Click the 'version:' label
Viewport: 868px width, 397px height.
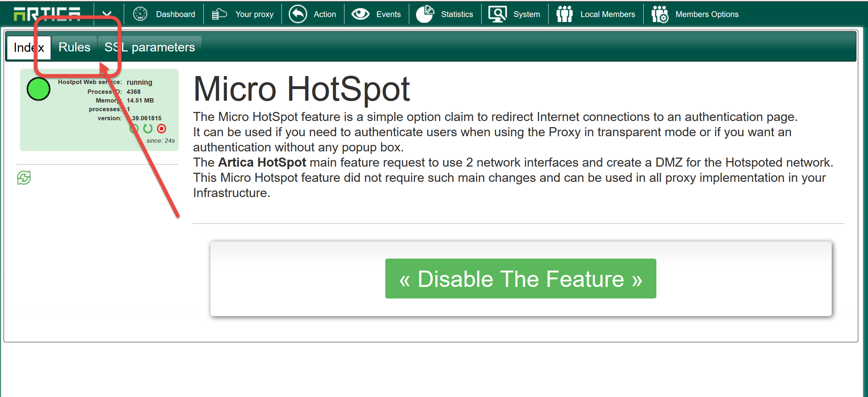click(x=110, y=118)
